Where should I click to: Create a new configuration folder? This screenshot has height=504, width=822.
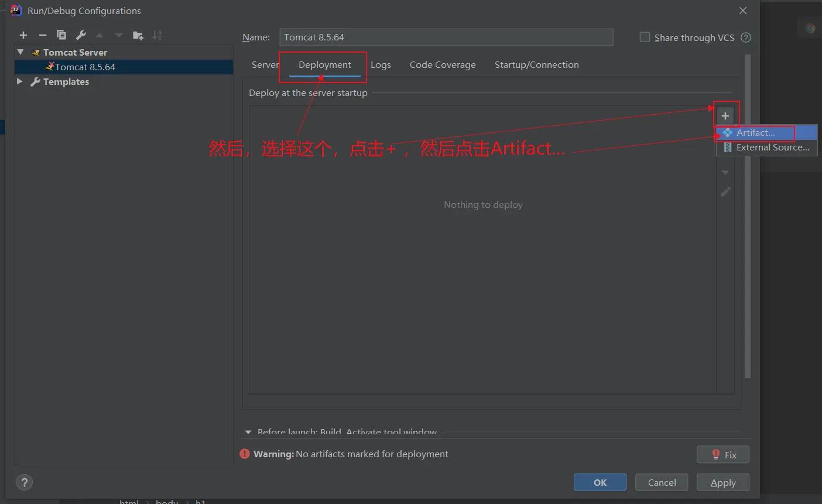[138, 35]
